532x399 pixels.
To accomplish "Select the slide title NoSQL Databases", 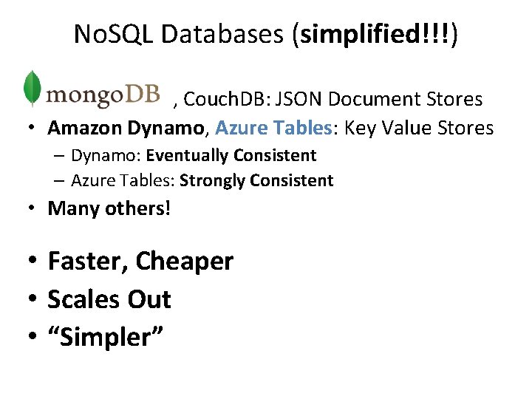I will [x=179, y=34].
